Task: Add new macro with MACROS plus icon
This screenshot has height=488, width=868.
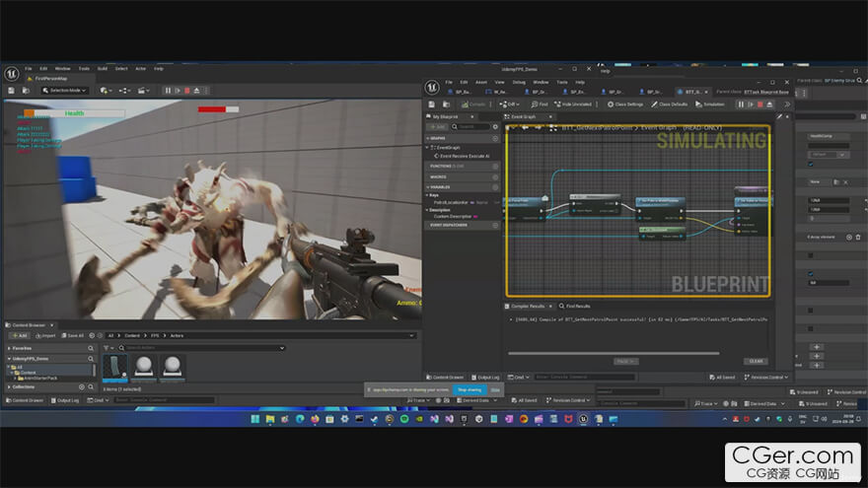Action: point(495,177)
